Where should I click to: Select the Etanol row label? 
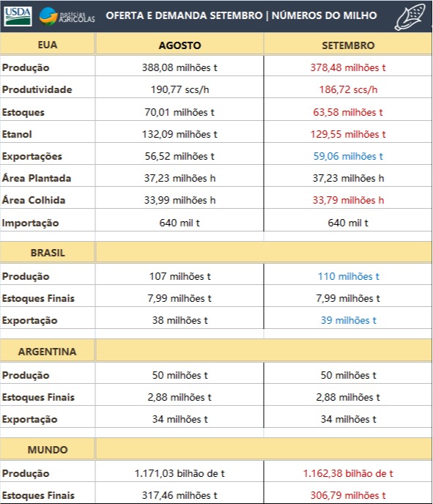point(17,134)
